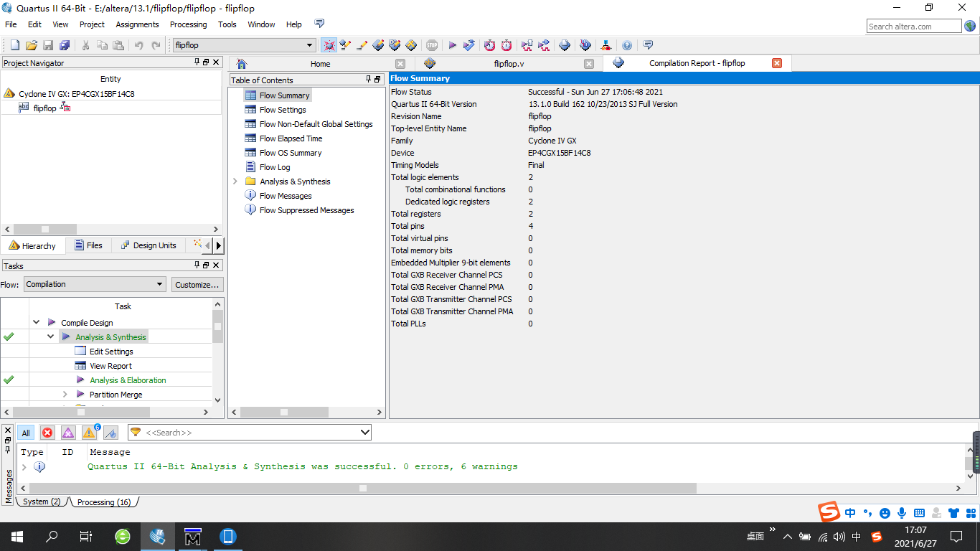Toggle the Critical Warning messages filter
980x551 pixels.
pyautogui.click(x=68, y=433)
